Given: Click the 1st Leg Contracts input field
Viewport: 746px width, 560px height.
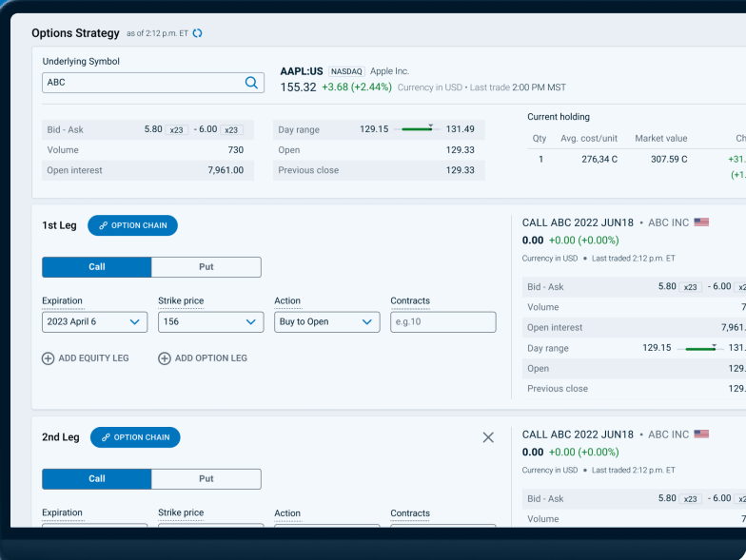Looking at the screenshot, I should coord(443,321).
